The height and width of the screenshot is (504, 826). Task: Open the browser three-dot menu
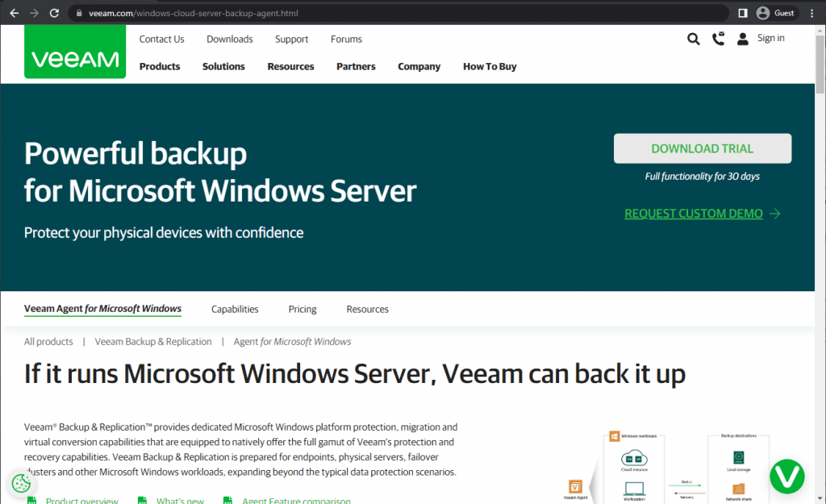pyautogui.click(x=811, y=13)
